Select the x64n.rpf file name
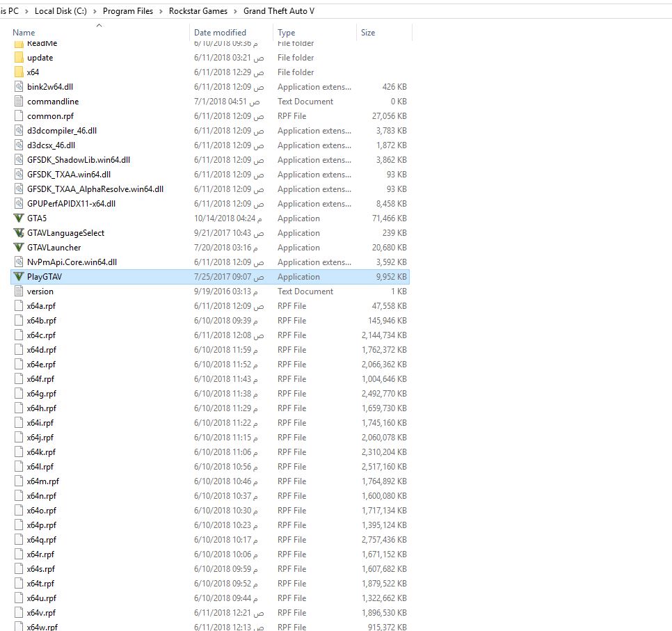672x631 pixels. pos(42,495)
